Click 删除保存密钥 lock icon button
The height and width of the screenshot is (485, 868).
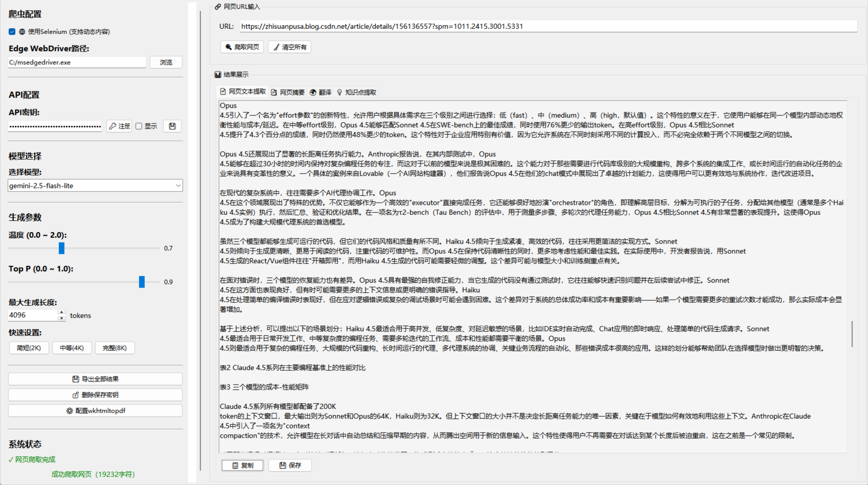tap(95, 395)
